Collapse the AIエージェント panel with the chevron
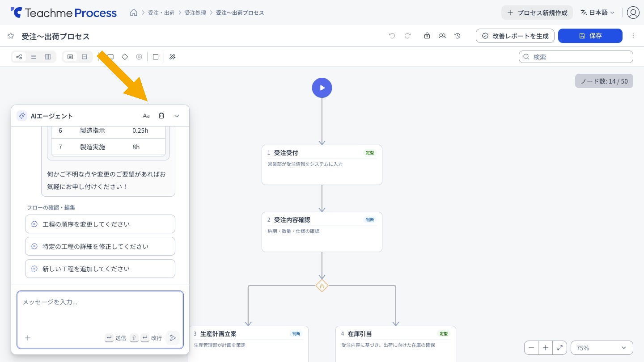Screen dimensions: 644x362 coord(177,116)
